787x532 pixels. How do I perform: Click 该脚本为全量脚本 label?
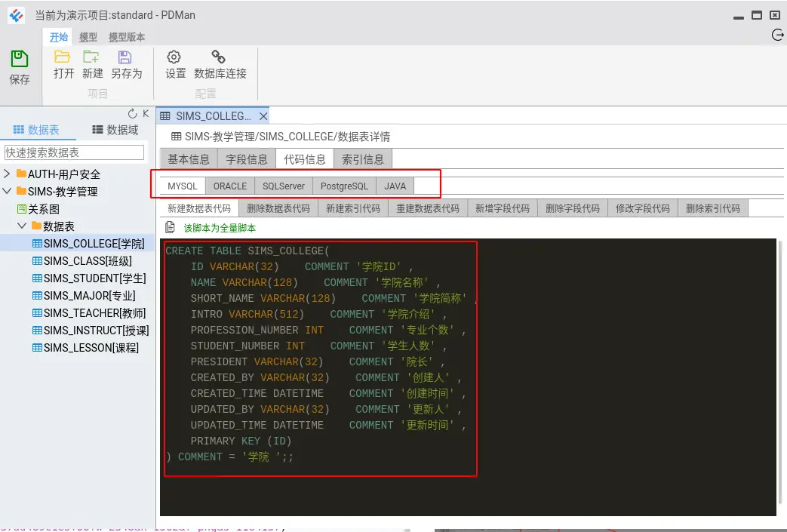tap(220, 228)
